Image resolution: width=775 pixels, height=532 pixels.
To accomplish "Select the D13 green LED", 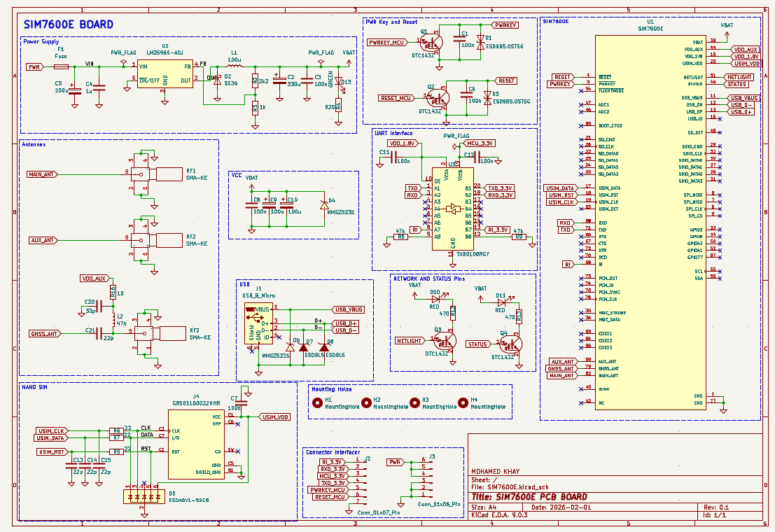I will (339, 81).
